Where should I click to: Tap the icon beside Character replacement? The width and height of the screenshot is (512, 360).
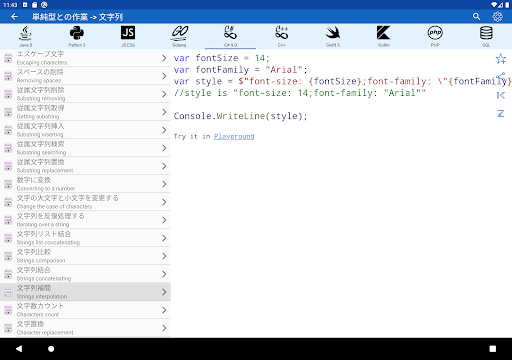coord(8,328)
